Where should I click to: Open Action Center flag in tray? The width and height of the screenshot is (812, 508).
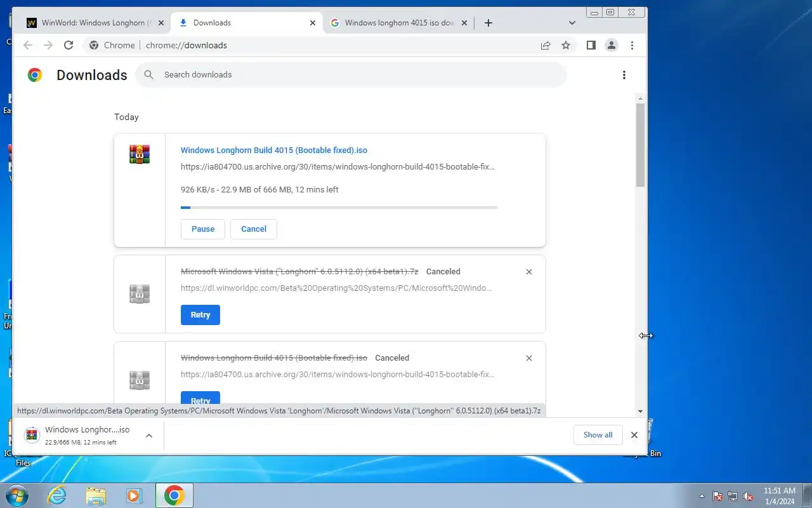[x=717, y=496]
